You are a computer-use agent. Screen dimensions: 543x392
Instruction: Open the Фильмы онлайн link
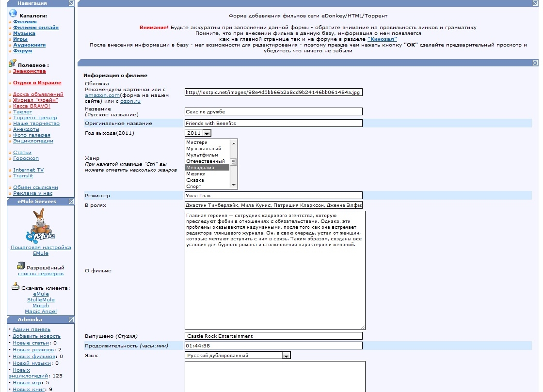(x=36, y=27)
